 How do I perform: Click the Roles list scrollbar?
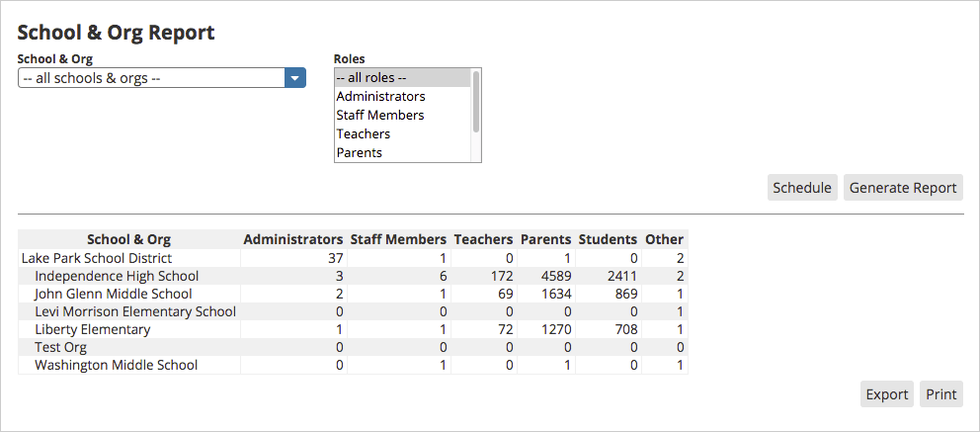click(476, 101)
